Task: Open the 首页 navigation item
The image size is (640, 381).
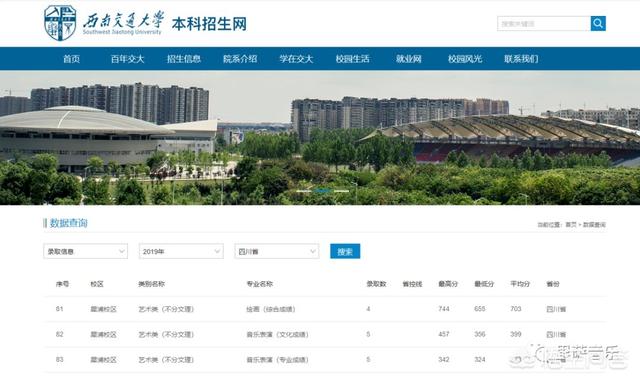Action: point(71,59)
